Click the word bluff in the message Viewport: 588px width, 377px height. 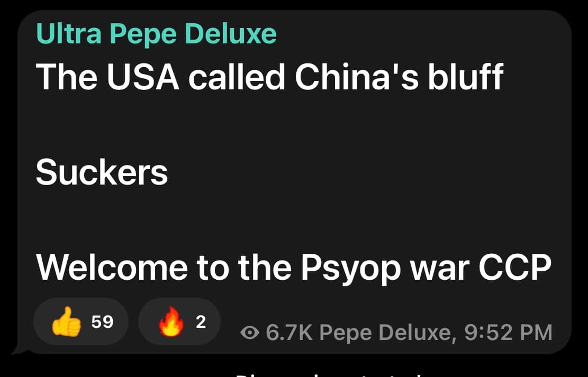[x=465, y=77]
